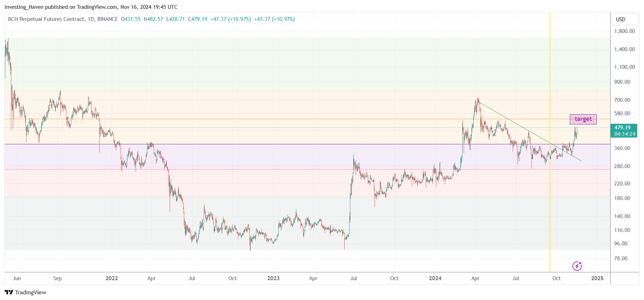Click the Jun label on time axis

click(x=17, y=278)
